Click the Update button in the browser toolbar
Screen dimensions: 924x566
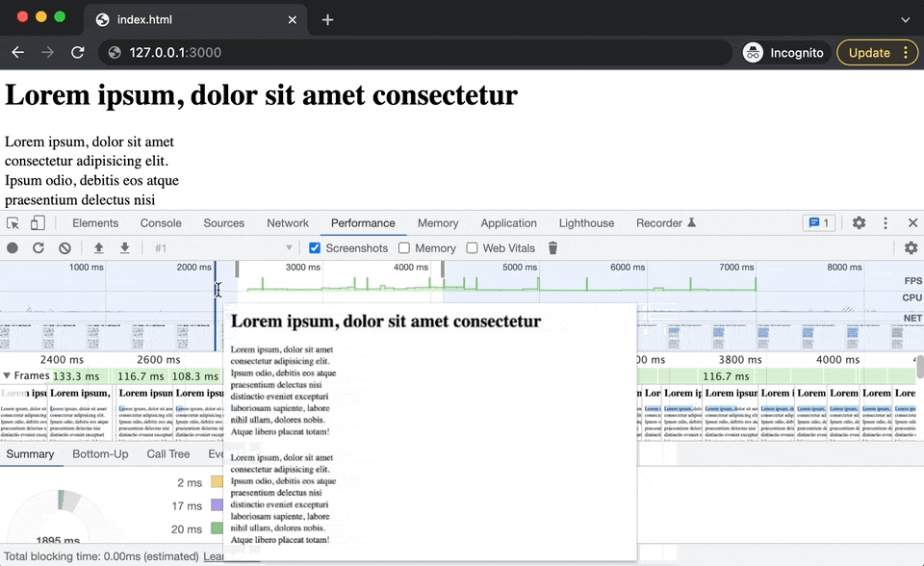click(869, 53)
